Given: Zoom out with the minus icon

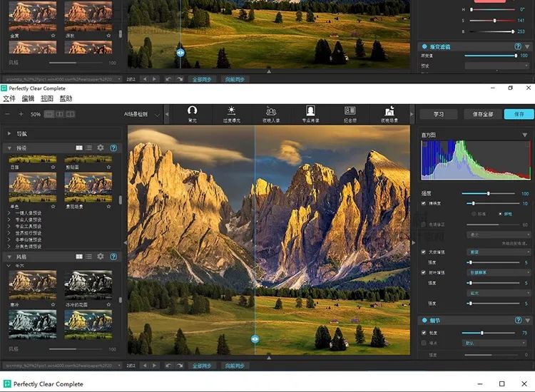Looking at the screenshot, I should 8,114.
